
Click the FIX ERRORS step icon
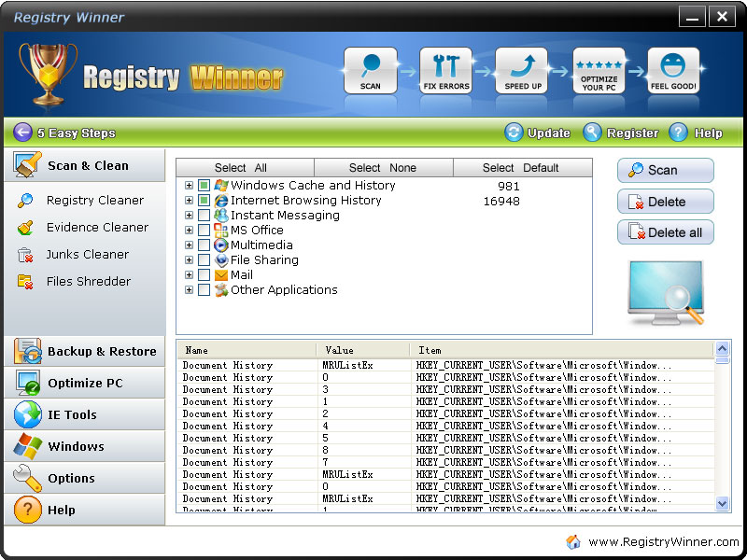(x=446, y=71)
